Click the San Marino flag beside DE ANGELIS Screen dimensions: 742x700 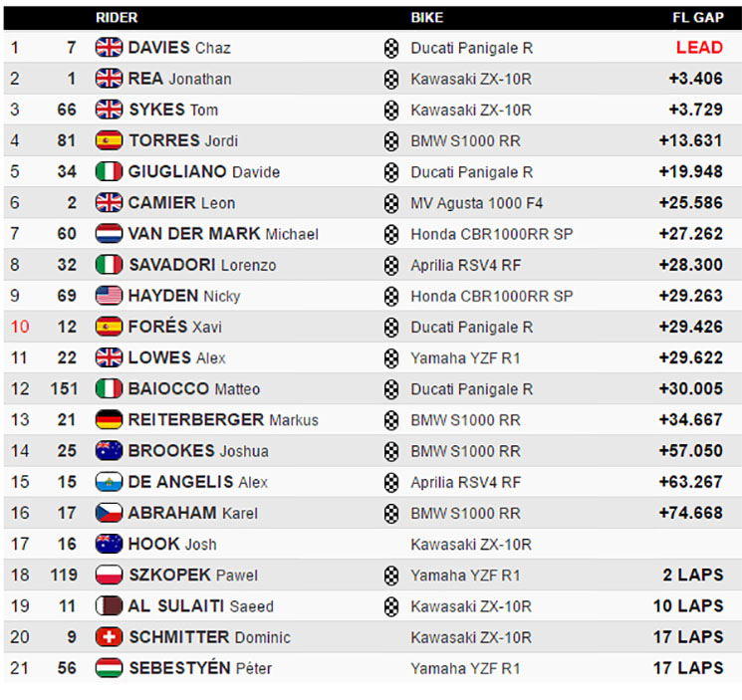point(109,482)
